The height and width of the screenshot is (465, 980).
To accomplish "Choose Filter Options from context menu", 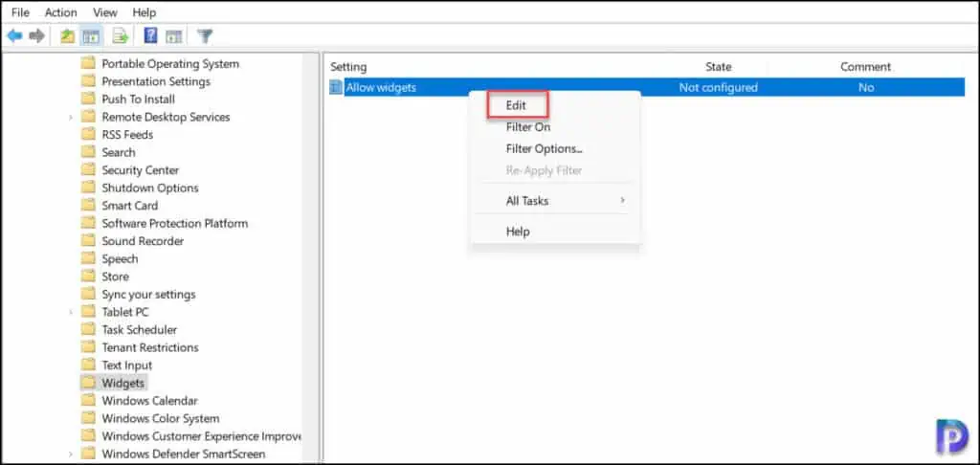I will (x=544, y=148).
